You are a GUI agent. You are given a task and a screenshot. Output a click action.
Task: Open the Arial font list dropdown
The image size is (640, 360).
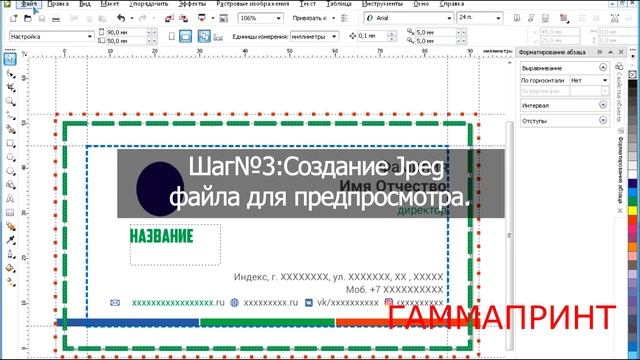tap(449, 18)
